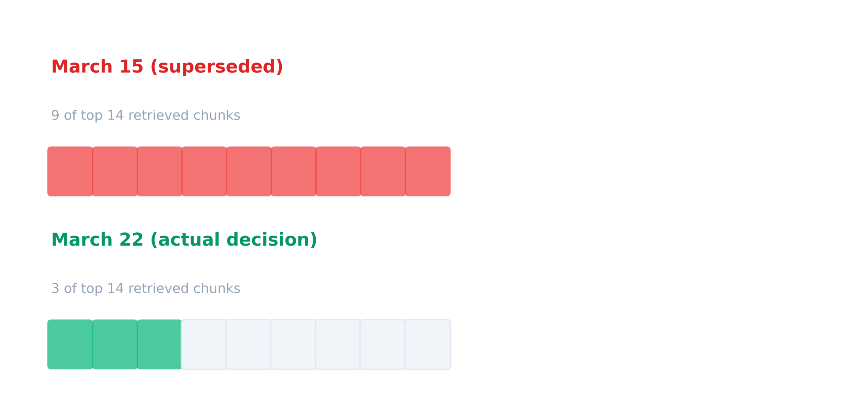Select the sixth red chunk block
Screen dimensions: 868x419
pyautogui.click(x=294, y=171)
